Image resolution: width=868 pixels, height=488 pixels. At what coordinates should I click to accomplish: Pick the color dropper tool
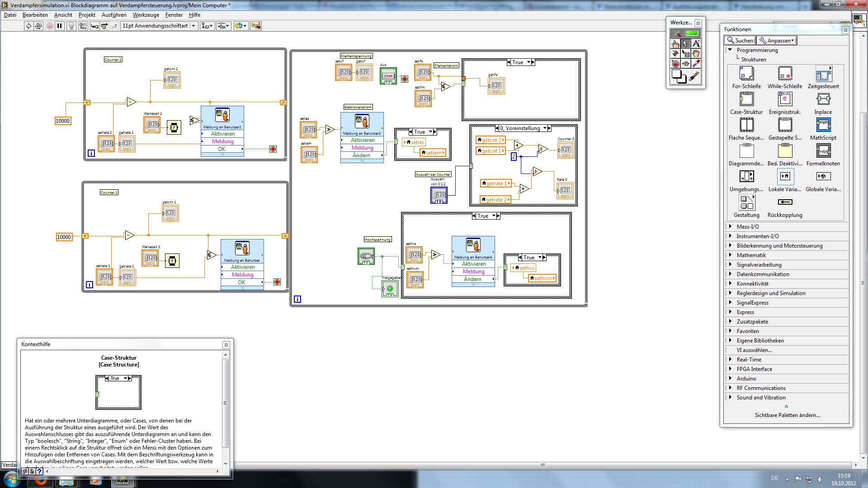point(696,64)
